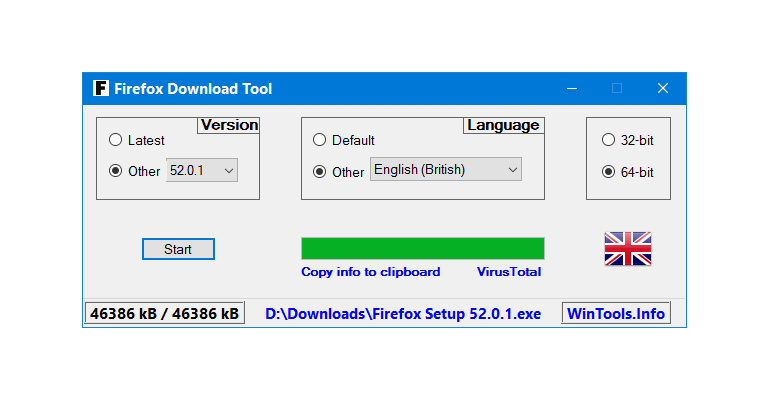Open the English (British) language dropdown
The height and width of the screenshot is (400, 770).
pos(446,169)
